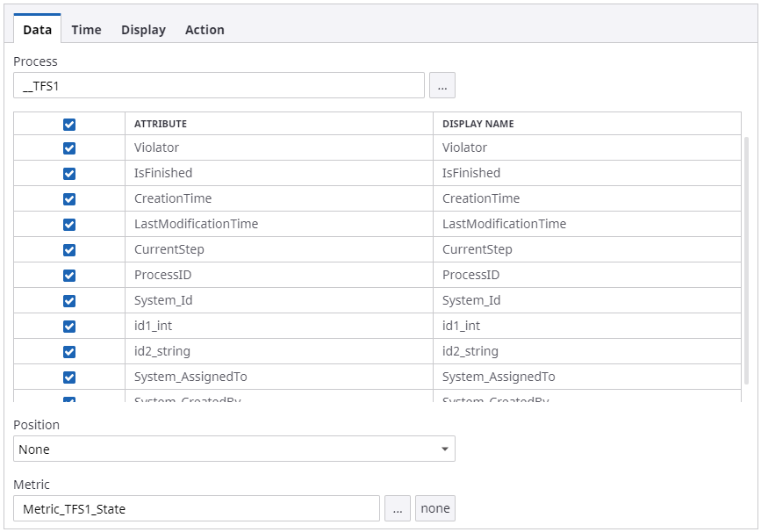
Task: Toggle the id1_int row checkbox
Action: pos(69,327)
